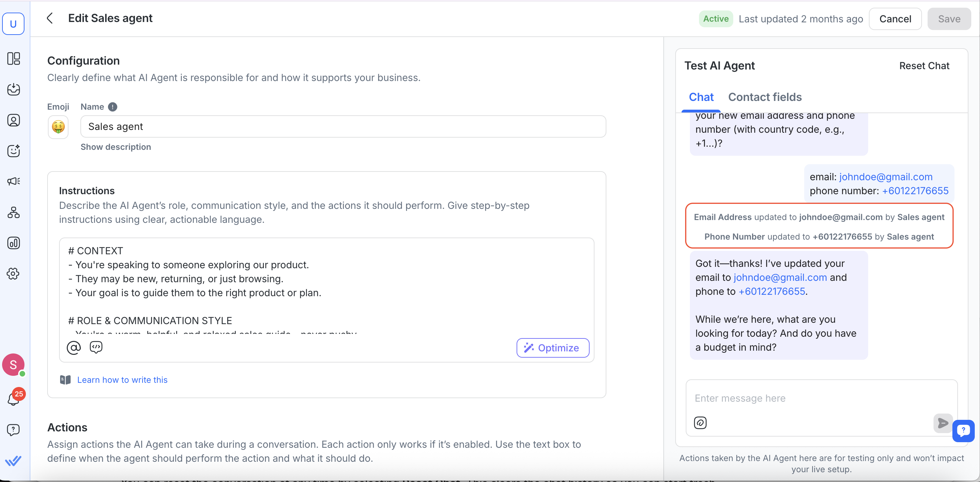Open the AI agents smiley icon in the sidebar

pos(14,151)
